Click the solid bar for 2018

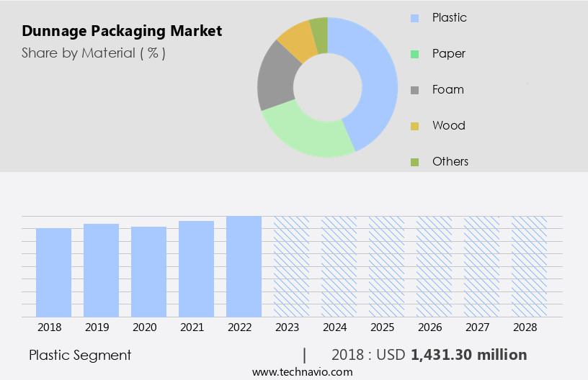pyautogui.click(x=54, y=272)
